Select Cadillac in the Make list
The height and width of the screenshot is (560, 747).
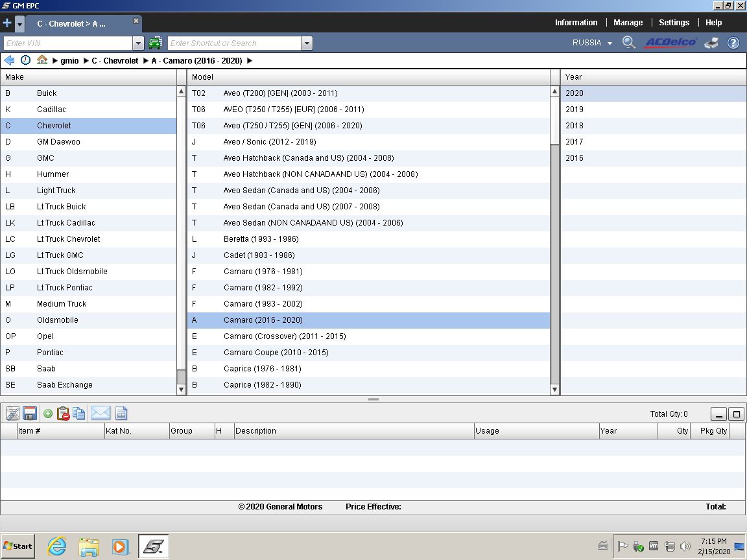[x=51, y=110]
